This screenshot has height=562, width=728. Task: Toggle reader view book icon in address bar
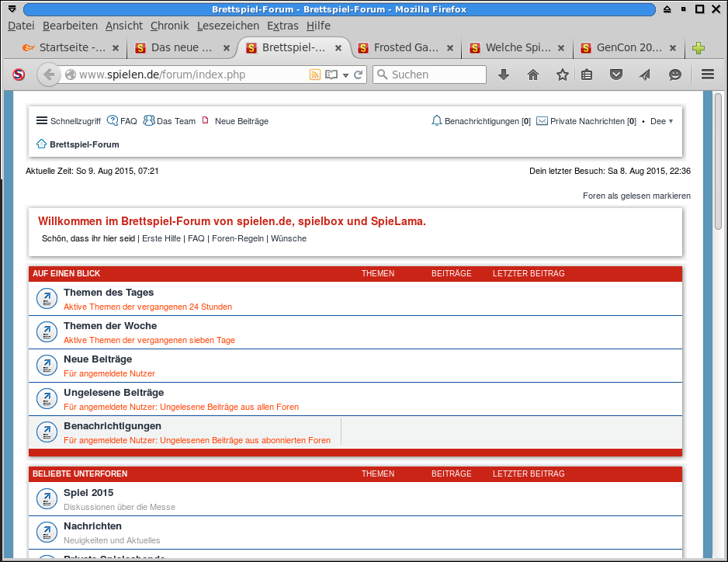pos(331,75)
